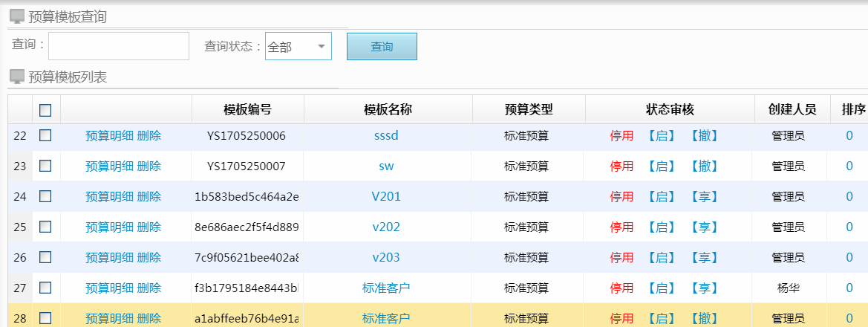Check the checkbox for row 22
This screenshot has height=327, width=868.
(x=45, y=135)
